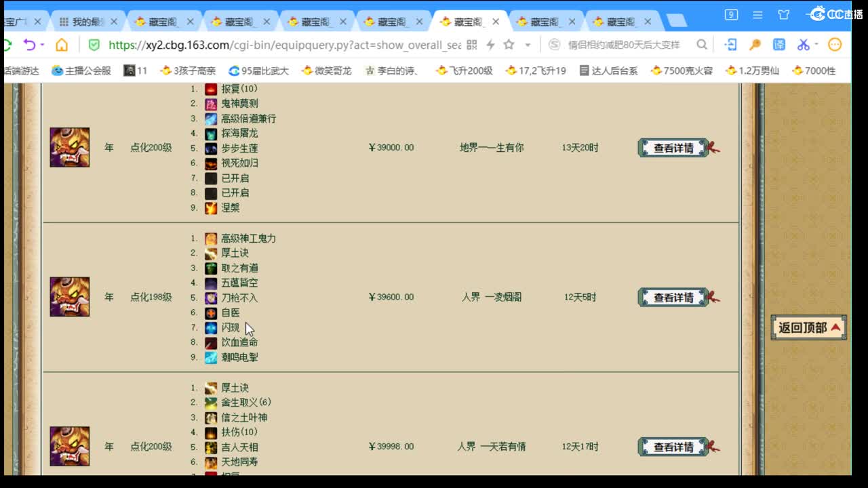Click the 扶伤(10) skill icon
Screen dimensions: 868x488
[211, 432]
